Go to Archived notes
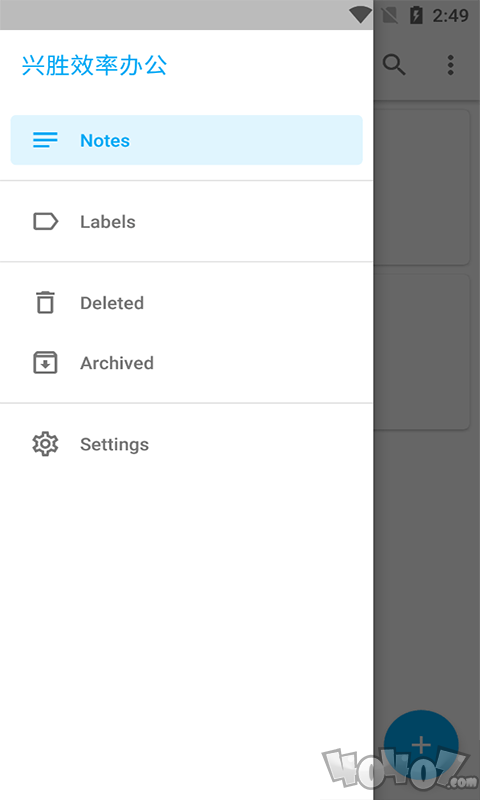This screenshot has height=800, width=480. click(x=186, y=363)
